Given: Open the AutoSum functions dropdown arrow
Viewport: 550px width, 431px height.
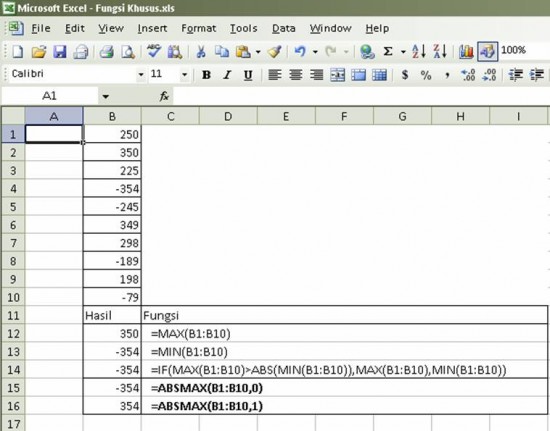Looking at the screenshot, I should (x=403, y=52).
